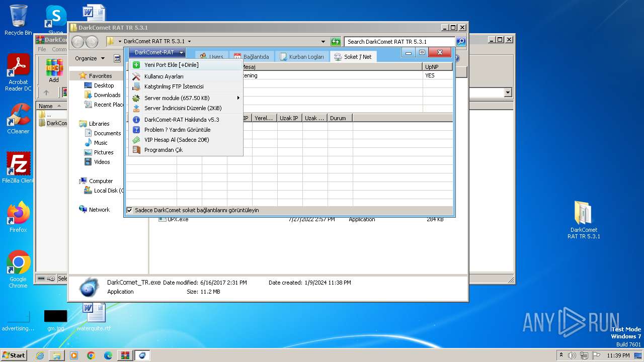Select the UPX.exe file row
This screenshot has height=362, width=644.
click(302, 219)
